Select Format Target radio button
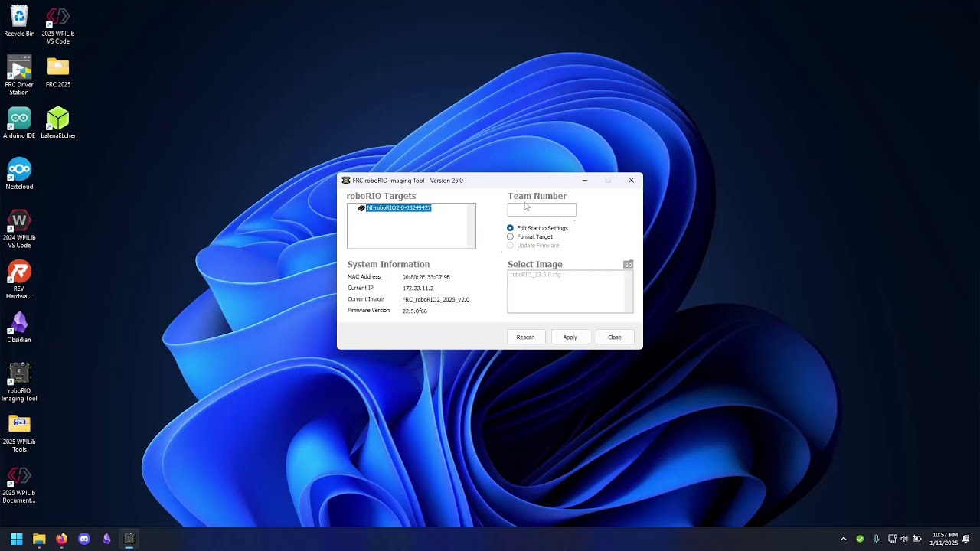This screenshot has width=980, height=551. point(510,236)
